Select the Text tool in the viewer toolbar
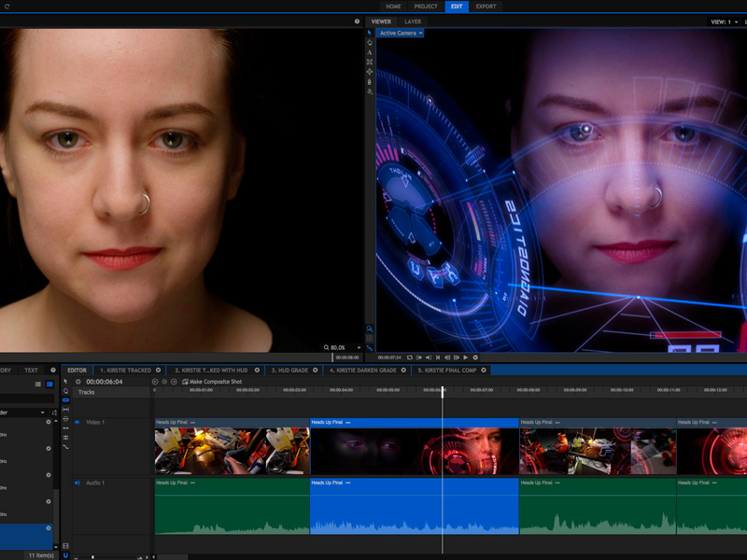This screenshot has height=560, width=747. (x=370, y=52)
